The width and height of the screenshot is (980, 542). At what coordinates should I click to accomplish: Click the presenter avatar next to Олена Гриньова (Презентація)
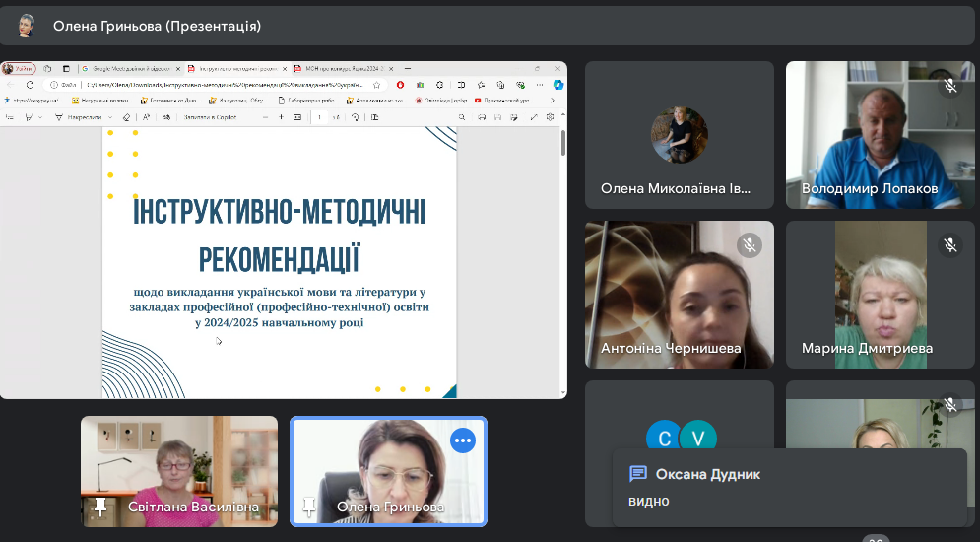[26, 26]
